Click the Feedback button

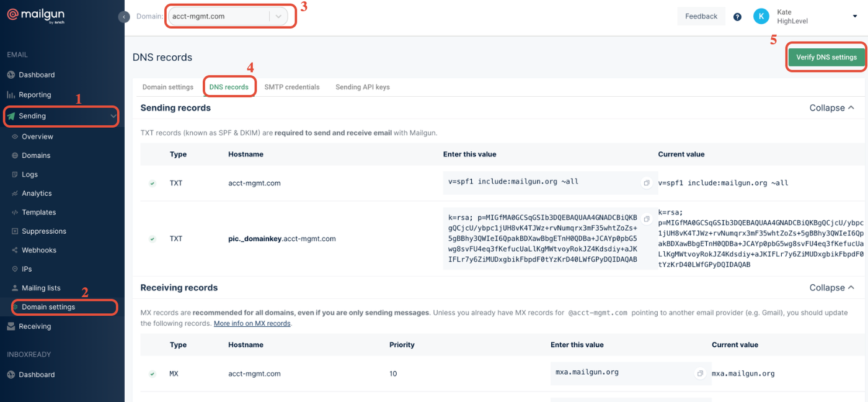click(x=701, y=17)
